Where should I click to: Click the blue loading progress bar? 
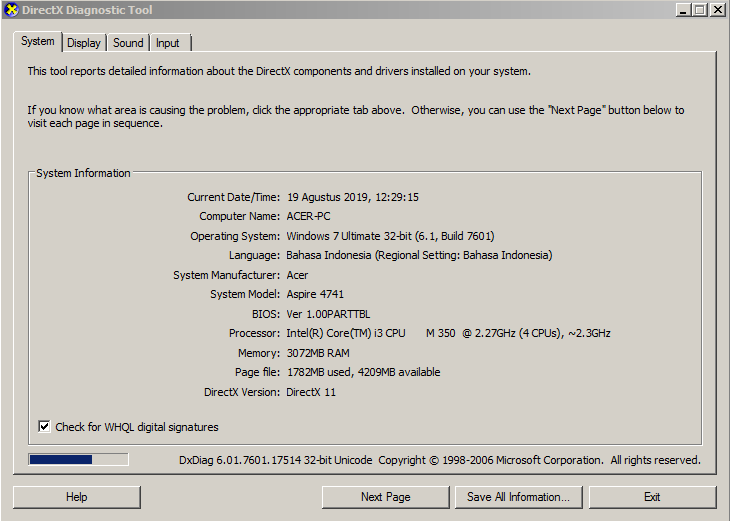coord(78,460)
